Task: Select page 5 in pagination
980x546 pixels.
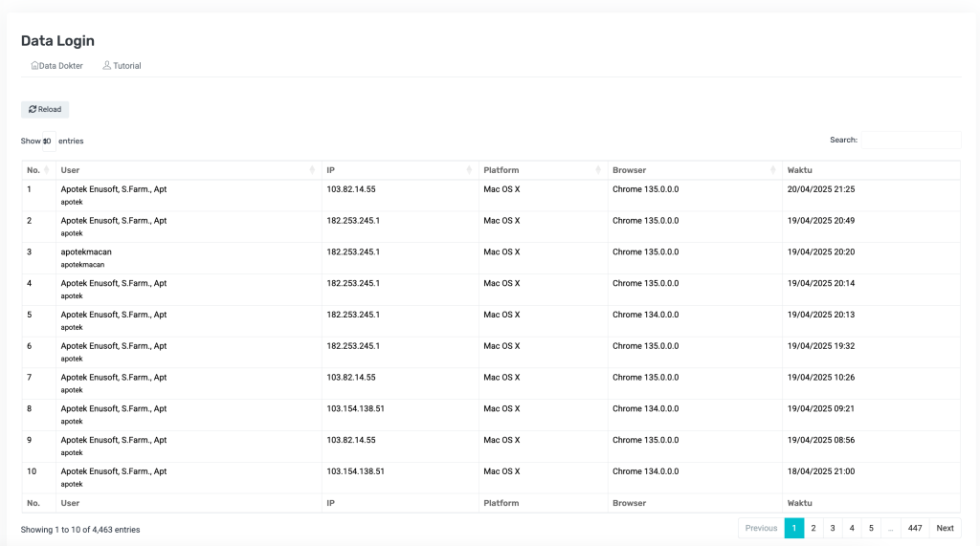Action: pos(871,528)
